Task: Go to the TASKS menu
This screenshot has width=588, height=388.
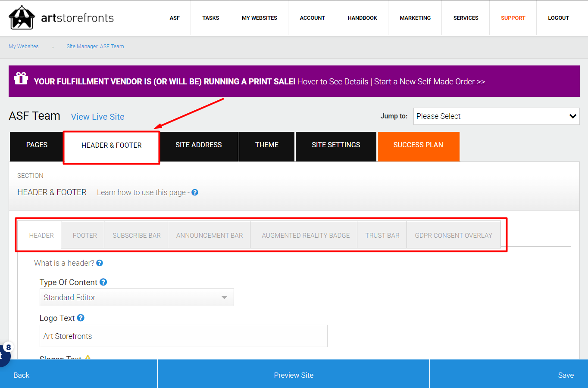Action: click(211, 18)
